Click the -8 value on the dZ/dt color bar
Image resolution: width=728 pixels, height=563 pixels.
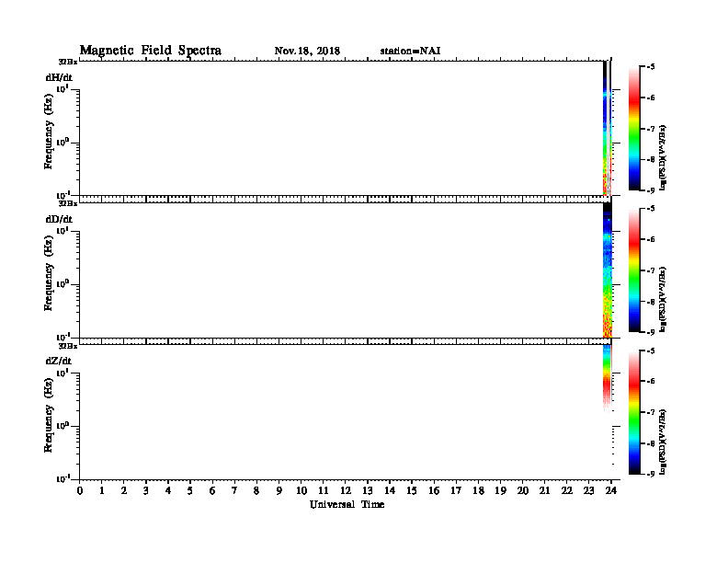651,443
